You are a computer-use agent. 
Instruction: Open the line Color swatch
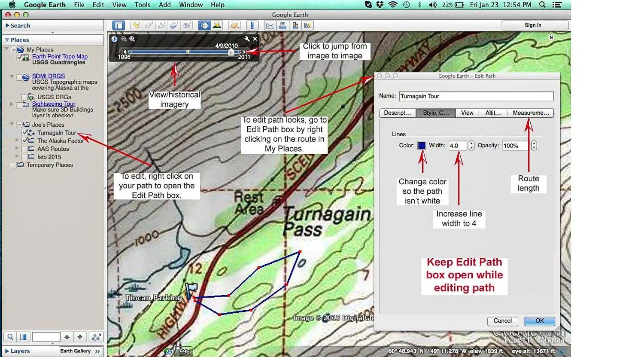[422, 145]
